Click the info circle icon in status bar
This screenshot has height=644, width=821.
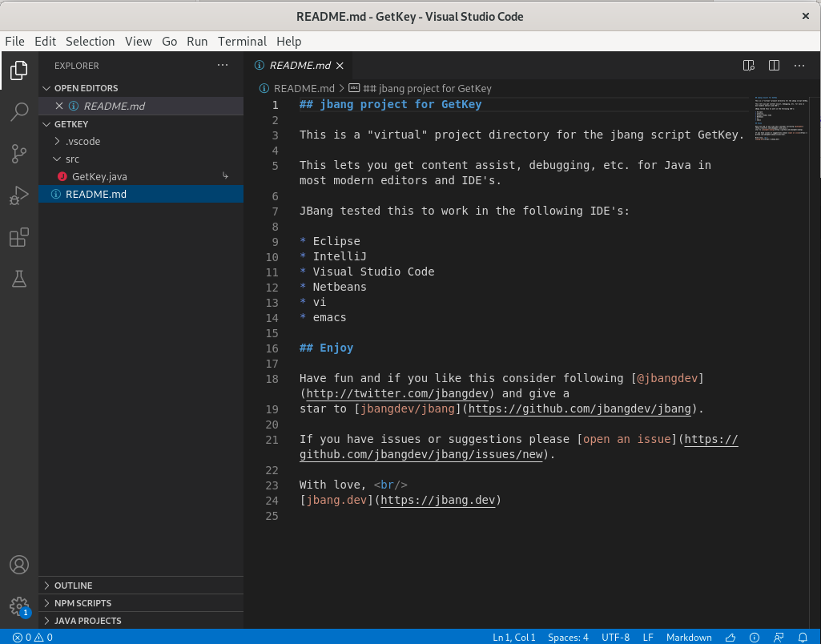pyautogui.click(x=755, y=638)
